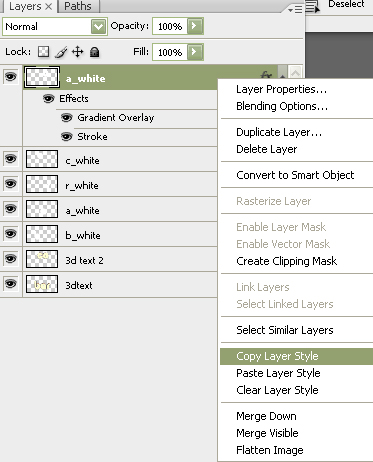This screenshot has width=373, height=462.
Task: Select the b_white layer name
Action: [x=83, y=235]
